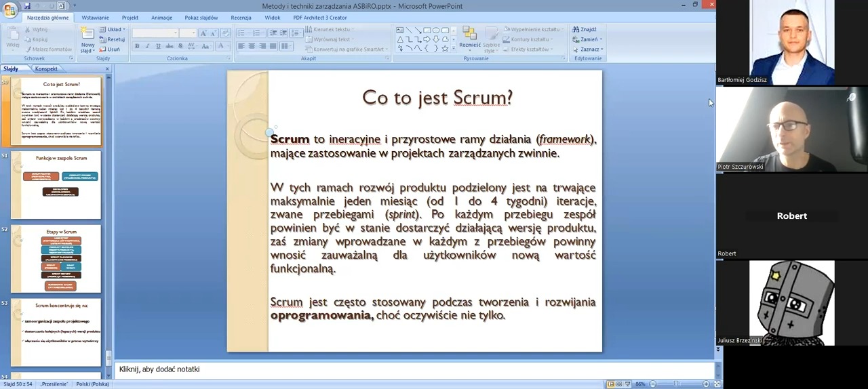This screenshot has height=389, width=868.
Task: Open the character spacing AV menu
Action: pyautogui.click(x=192, y=46)
